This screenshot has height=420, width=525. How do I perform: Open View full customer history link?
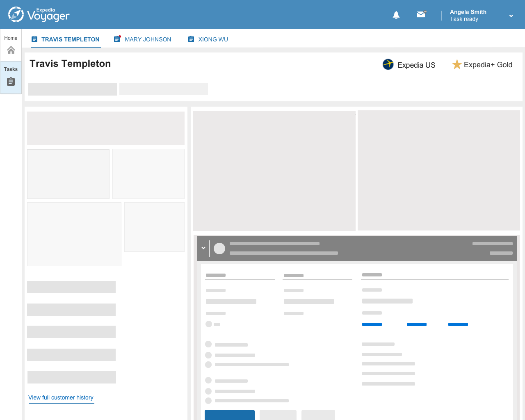click(61, 397)
